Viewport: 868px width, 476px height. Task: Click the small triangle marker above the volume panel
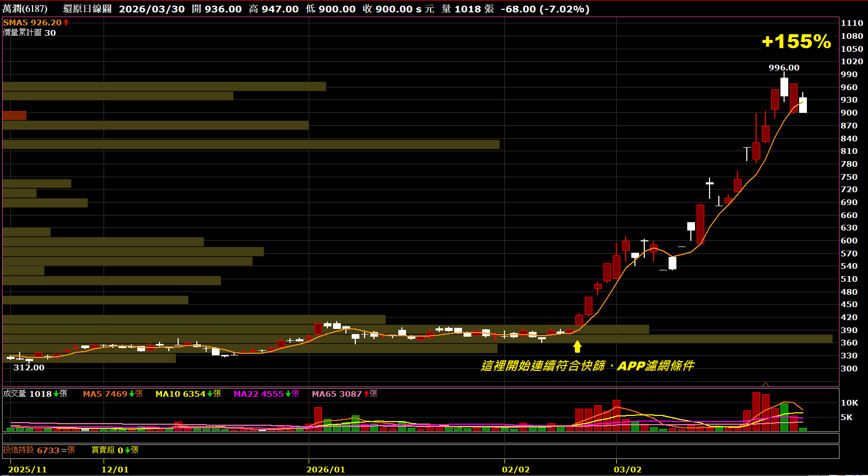pos(766,384)
